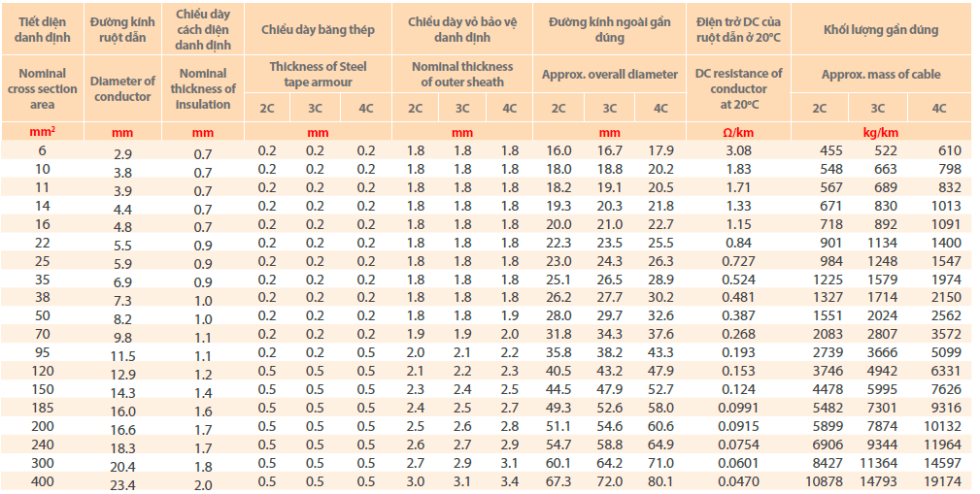Viewport: 980px width, 494px height.
Task: Select the 'Đường kính ruột dẫn' header cell
Action: (x=122, y=29)
